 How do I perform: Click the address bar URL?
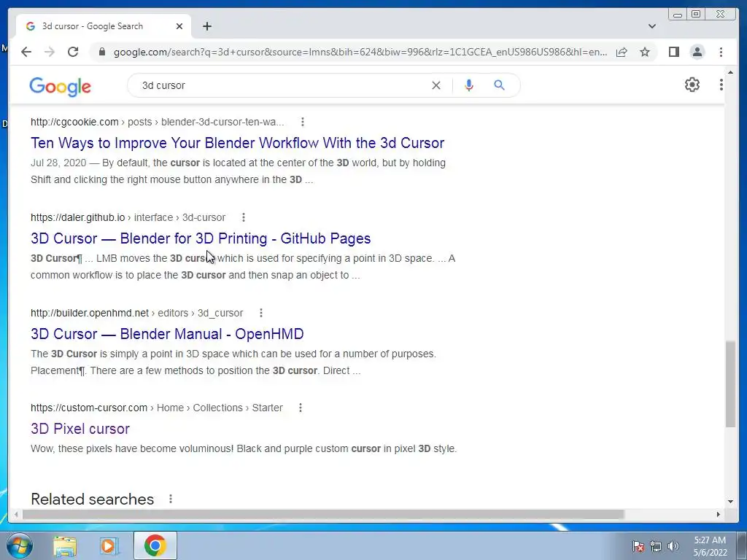coord(360,52)
